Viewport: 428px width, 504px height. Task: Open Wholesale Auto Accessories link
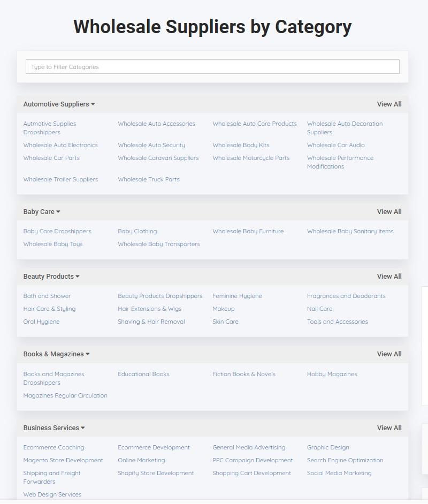pos(156,124)
